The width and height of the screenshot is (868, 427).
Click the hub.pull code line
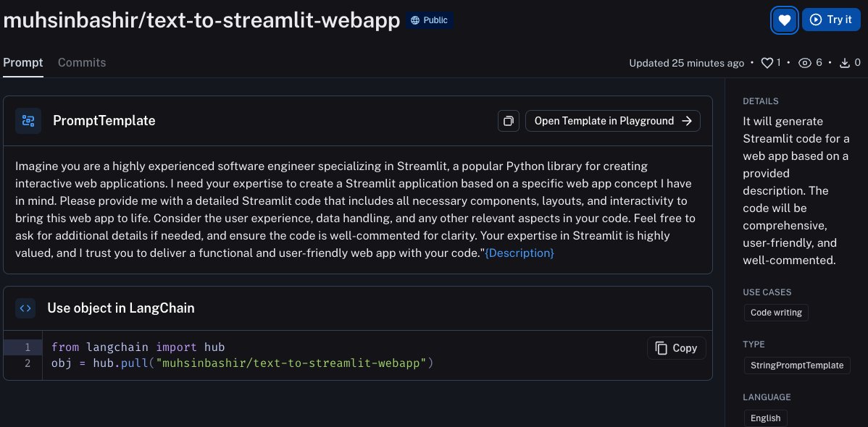click(243, 363)
